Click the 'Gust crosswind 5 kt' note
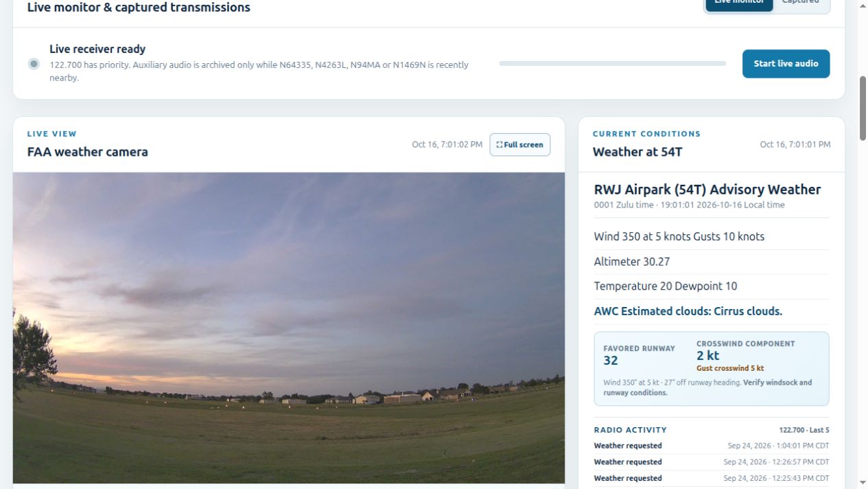868x489 pixels. tap(730, 369)
